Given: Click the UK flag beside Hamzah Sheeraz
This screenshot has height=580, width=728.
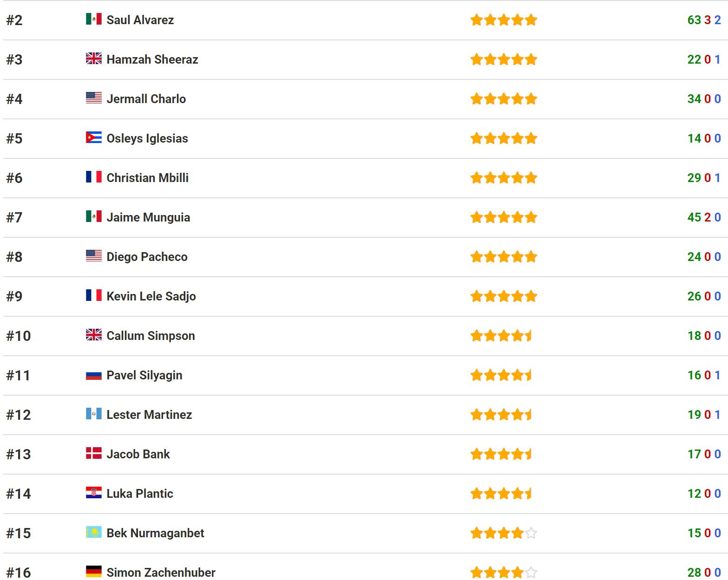Looking at the screenshot, I should pyautogui.click(x=93, y=59).
